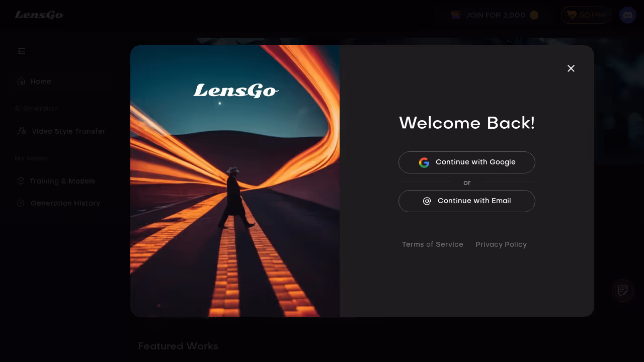Viewport: 644px width, 362px height.
Task: Click the GO PRO diamond icon
Action: (572, 15)
